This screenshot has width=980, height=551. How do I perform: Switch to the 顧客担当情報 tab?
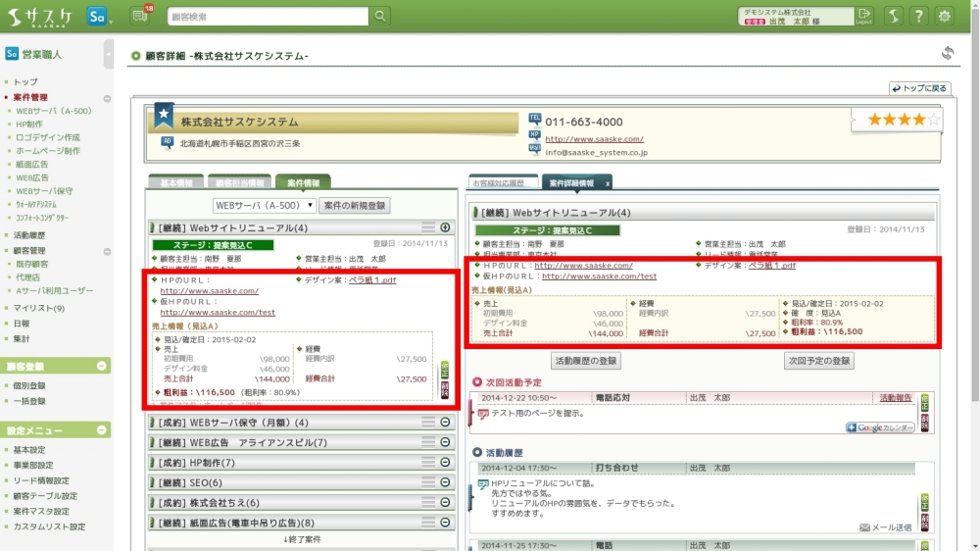(x=239, y=182)
